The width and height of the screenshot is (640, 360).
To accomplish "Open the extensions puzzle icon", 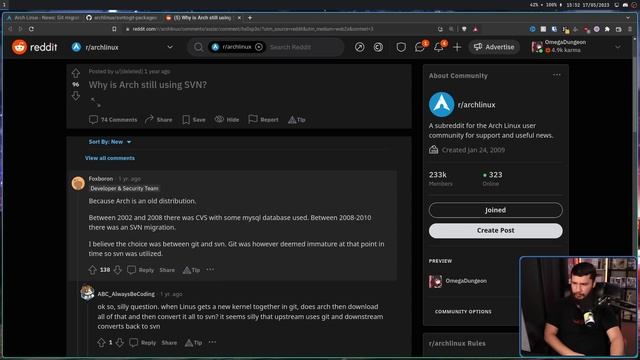I will [607, 29].
